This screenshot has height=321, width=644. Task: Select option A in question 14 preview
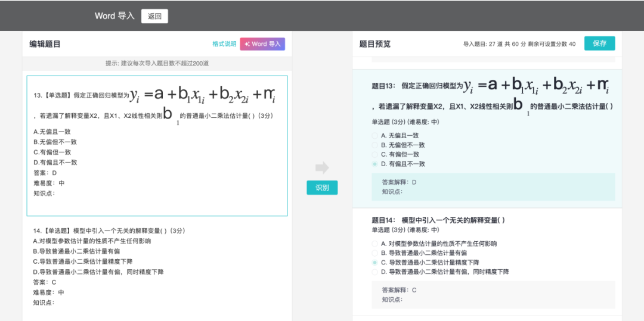pos(375,244)
